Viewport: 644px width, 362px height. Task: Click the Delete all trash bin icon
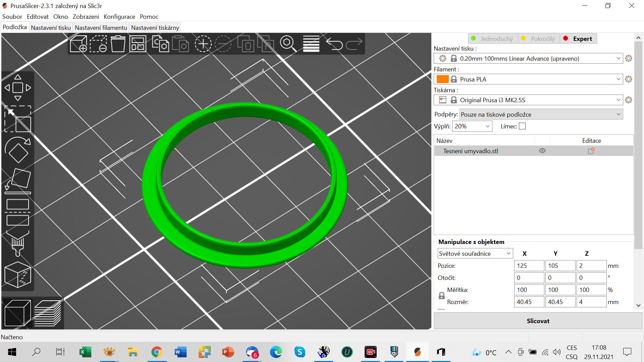click(x=118, y=44)
